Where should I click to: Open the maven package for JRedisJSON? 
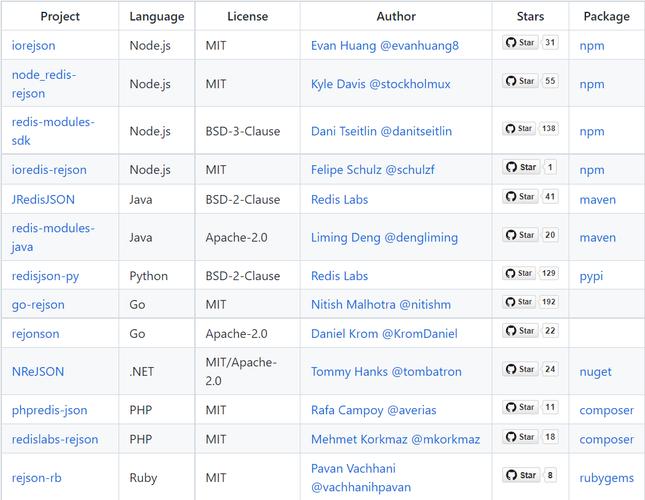598,200
